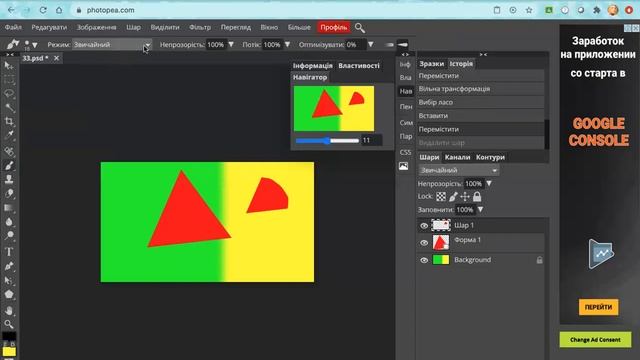Click the Navigator zoom slider
The height and width of the screenshot is (360, 640).
pos(327,140)
